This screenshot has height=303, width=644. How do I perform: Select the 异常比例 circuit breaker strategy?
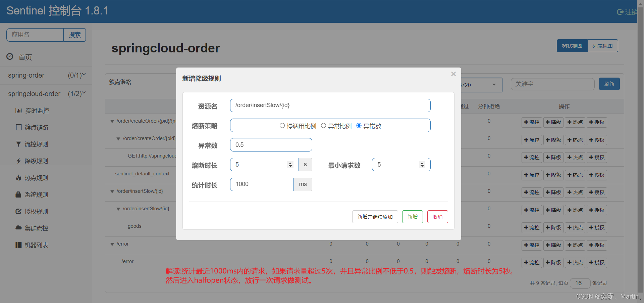323,126
